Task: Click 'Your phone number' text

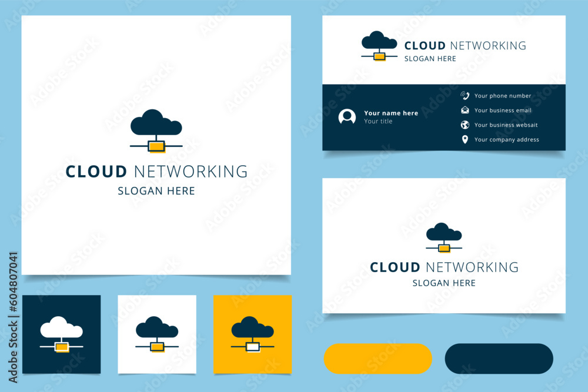Action: (x=503, y=96)
